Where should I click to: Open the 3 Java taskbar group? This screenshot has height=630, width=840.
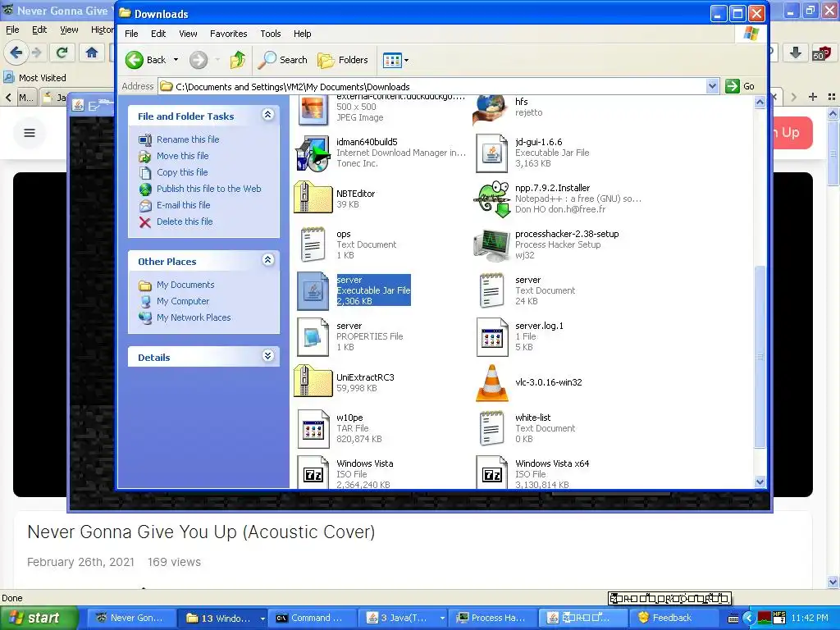click(404, 618)
